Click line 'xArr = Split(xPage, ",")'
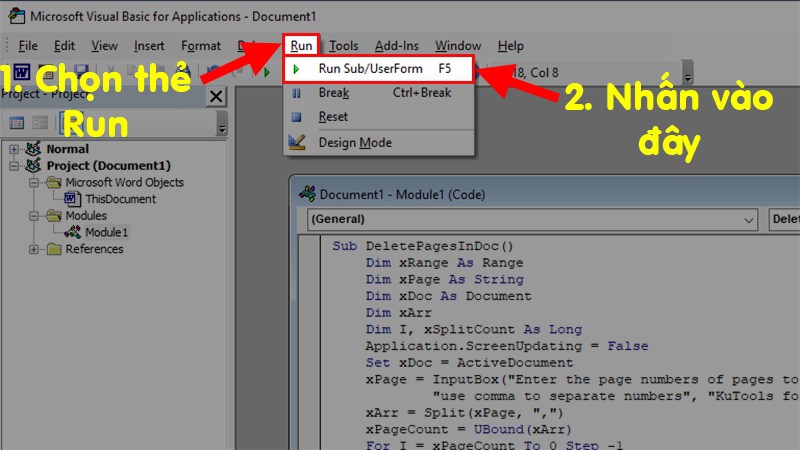 click(464, 413)
